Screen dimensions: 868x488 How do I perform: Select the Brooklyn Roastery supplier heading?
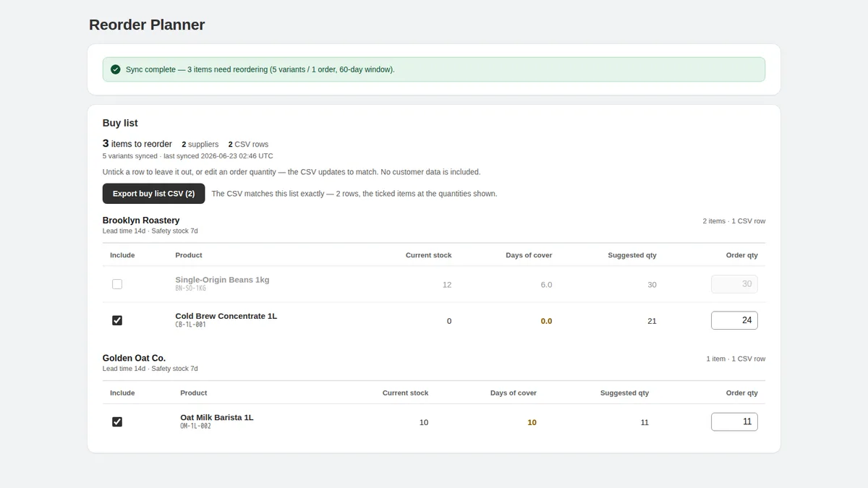point(141,221)
